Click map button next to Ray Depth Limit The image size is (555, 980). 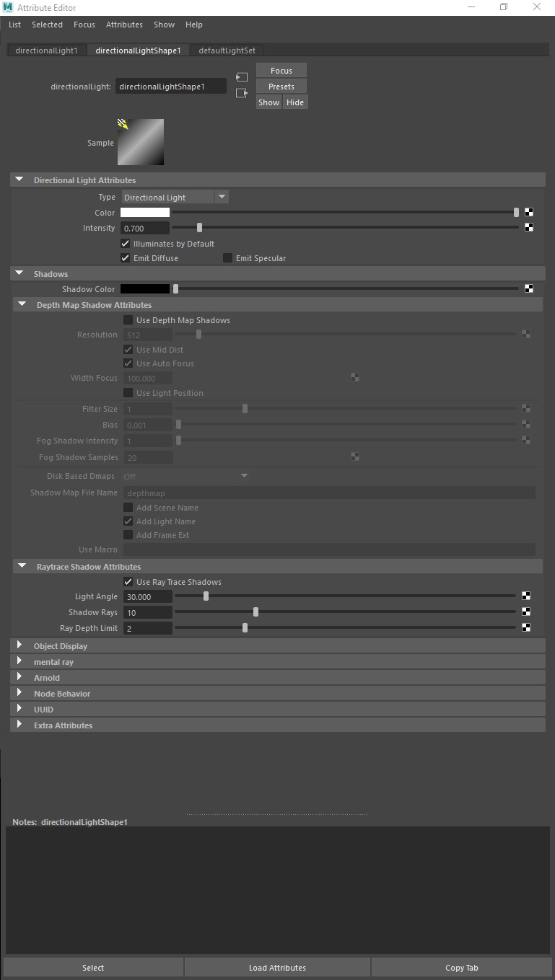[526, 627]
